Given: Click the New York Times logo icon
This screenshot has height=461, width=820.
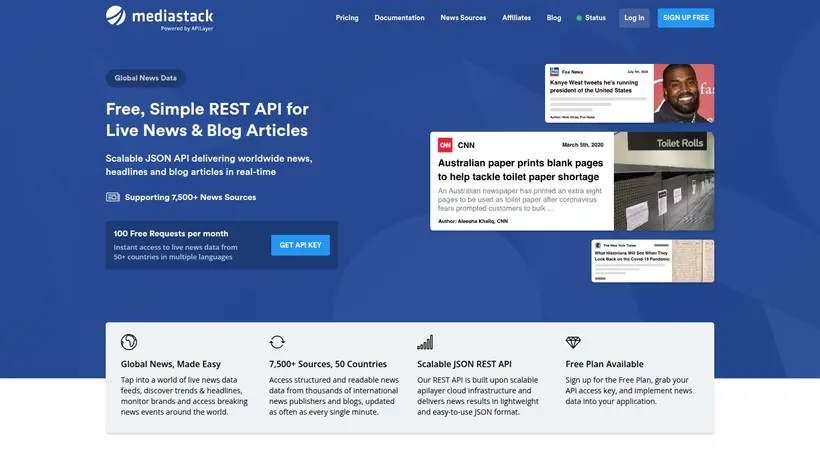Looking at the screenshot, I should [598, 245].
